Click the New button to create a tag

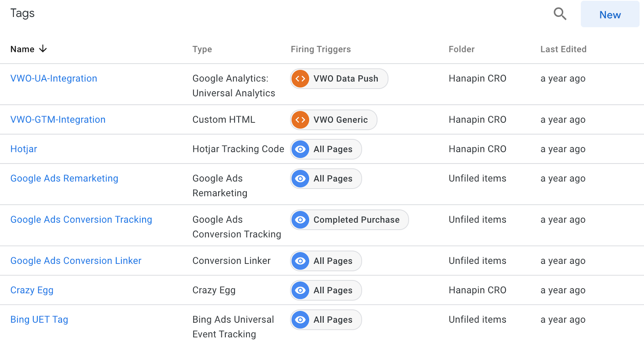610,15
